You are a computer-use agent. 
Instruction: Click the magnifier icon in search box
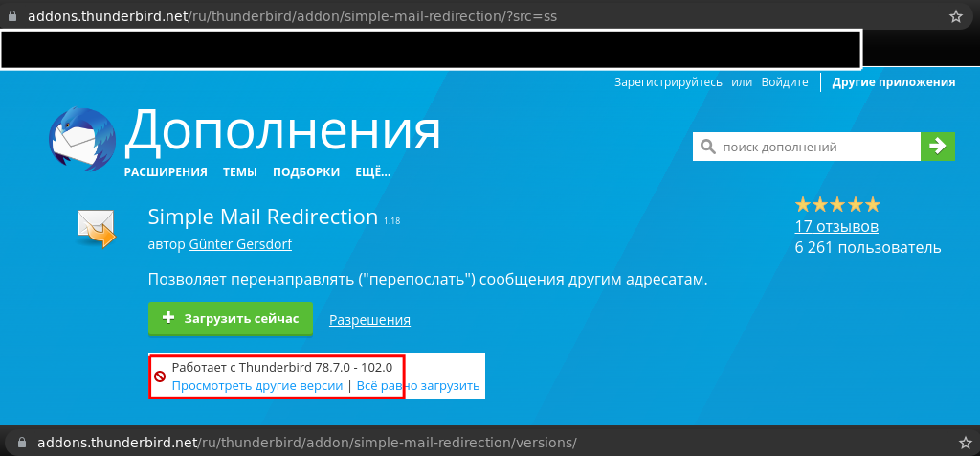point(707,147)
